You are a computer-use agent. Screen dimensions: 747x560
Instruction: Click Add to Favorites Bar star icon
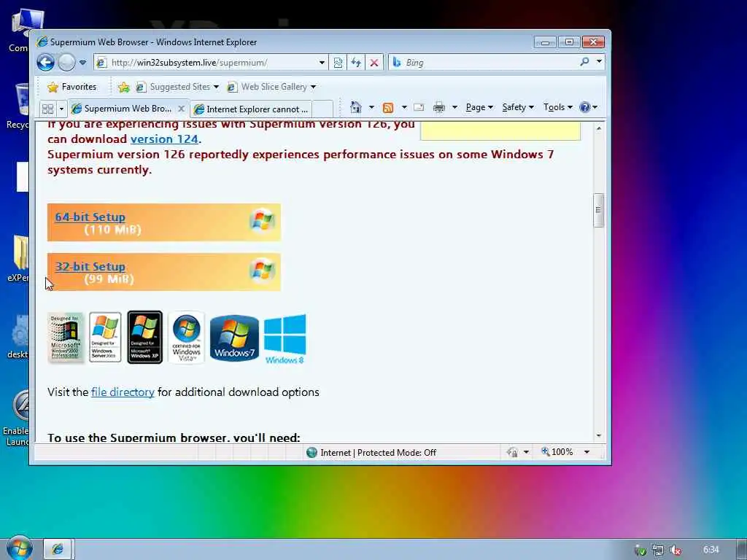[x=124, y=87]
